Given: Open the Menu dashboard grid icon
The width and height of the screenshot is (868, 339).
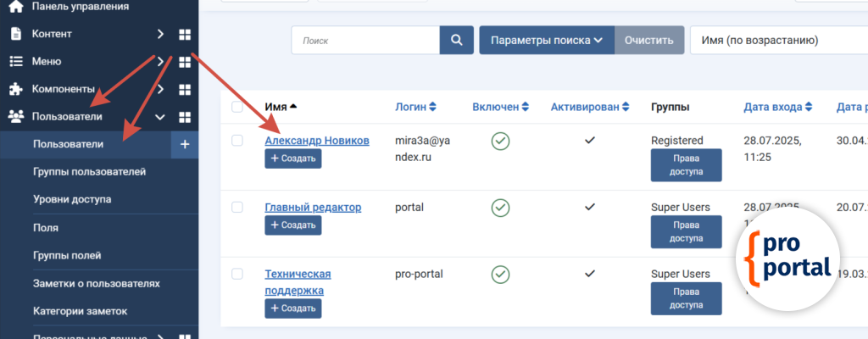Looking at the screenshot, I should click(184, 61).
